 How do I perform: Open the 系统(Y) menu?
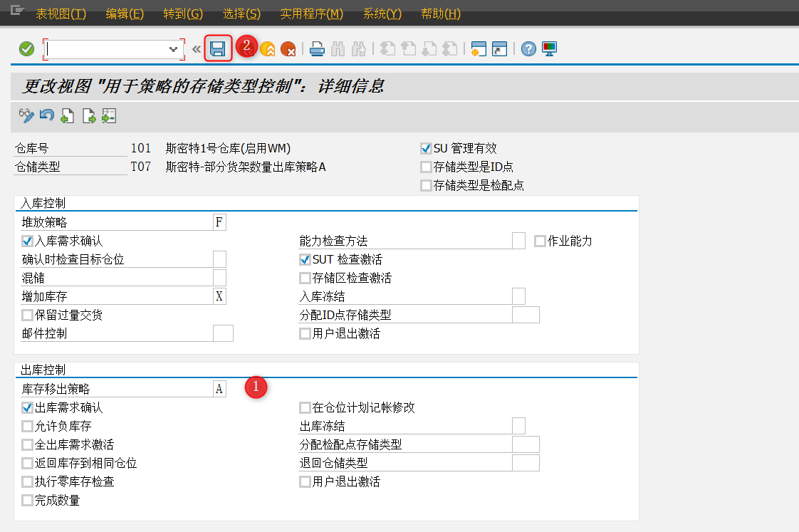382,14
